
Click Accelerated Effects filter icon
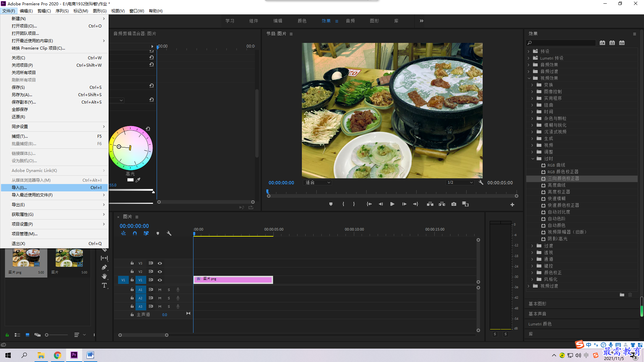coord(602,43)
